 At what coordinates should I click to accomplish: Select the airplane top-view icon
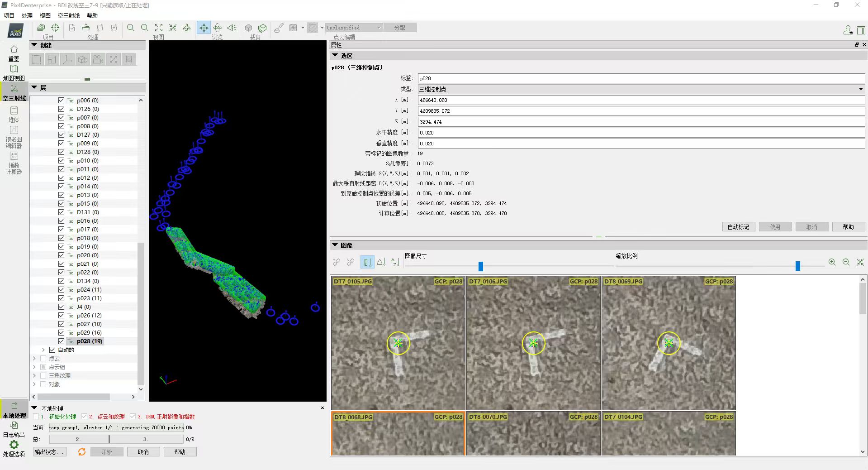[187, 28]
